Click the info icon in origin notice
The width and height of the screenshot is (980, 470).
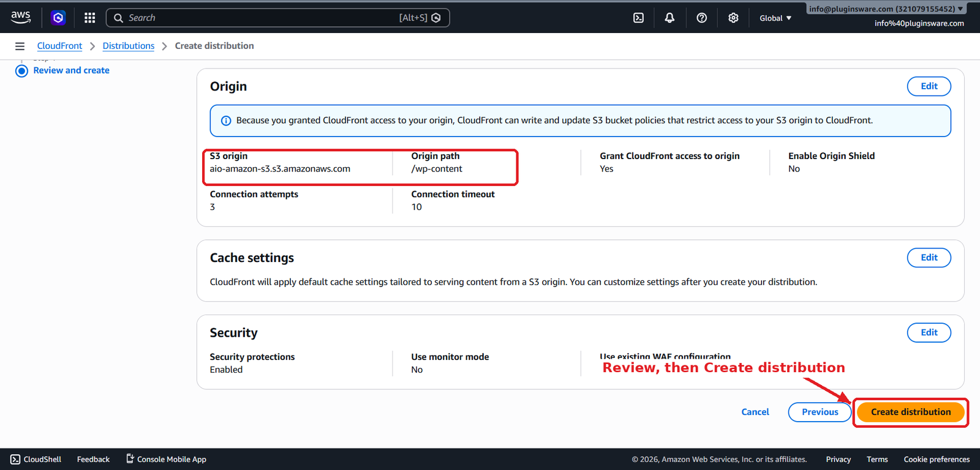click(x=226, y=121)
